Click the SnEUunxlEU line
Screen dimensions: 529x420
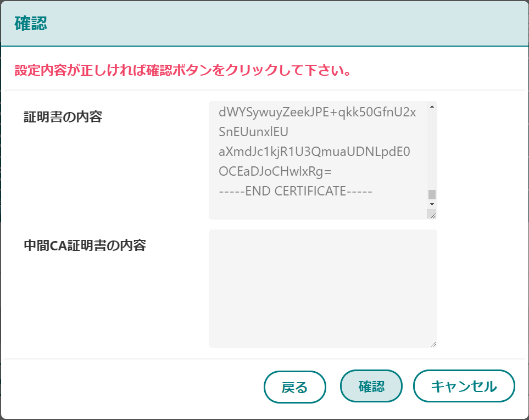253,131
